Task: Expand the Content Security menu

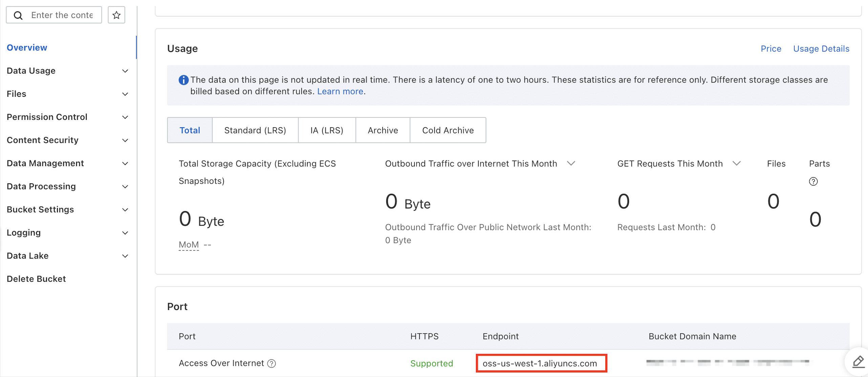Action: pos(68,140)
